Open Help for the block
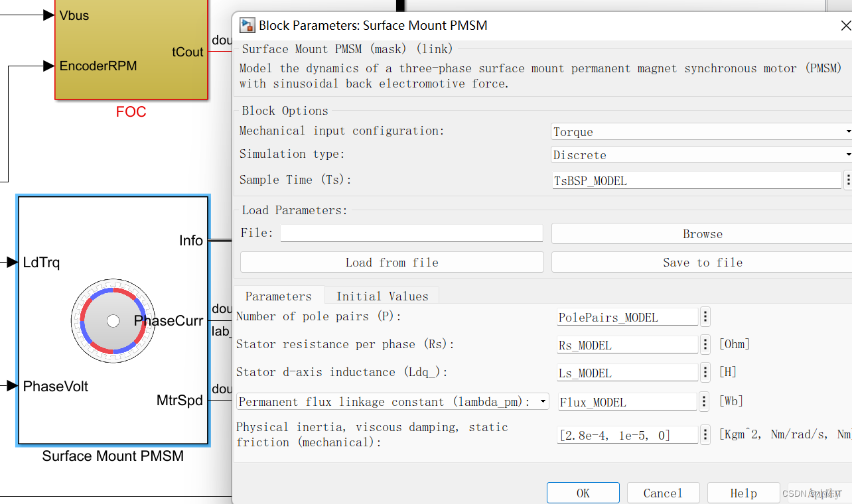The height and width of the screenshot is (504, 852). pos(743,493)
